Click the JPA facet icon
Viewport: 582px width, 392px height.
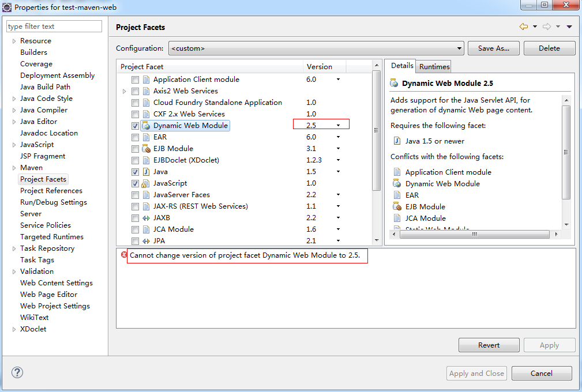point(147,241)
